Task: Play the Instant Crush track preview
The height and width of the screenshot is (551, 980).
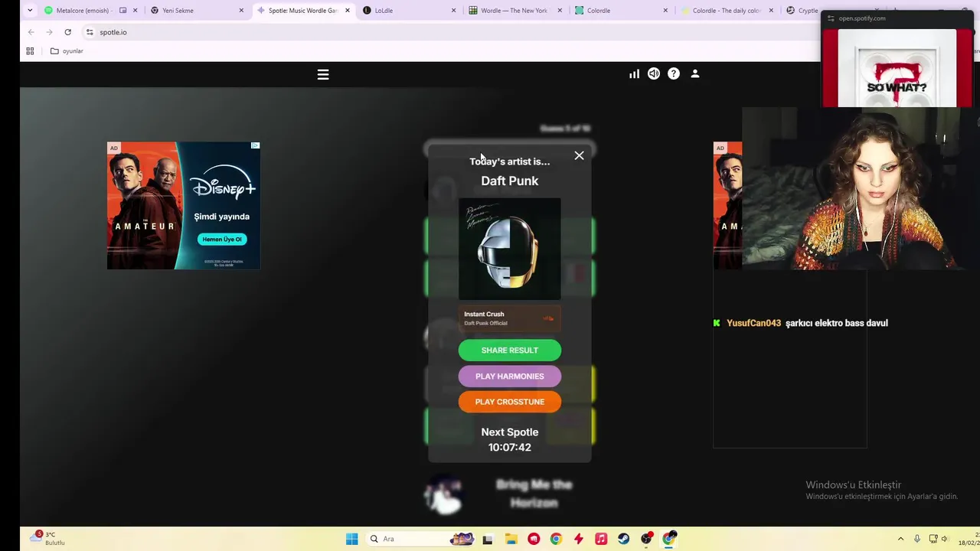Action: coord(510,318)
